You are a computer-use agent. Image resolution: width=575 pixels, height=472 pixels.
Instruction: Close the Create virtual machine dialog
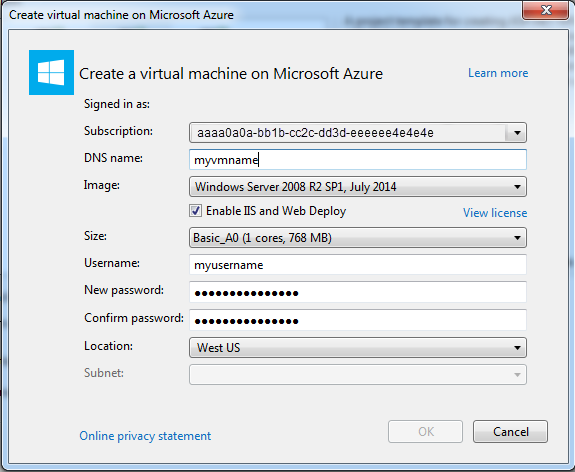pyautogui.click(x=546, y=10)
